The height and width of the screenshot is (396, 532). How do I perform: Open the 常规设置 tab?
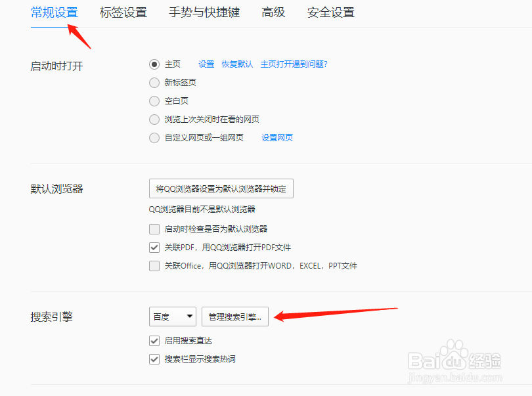click(x=55, y=12)
